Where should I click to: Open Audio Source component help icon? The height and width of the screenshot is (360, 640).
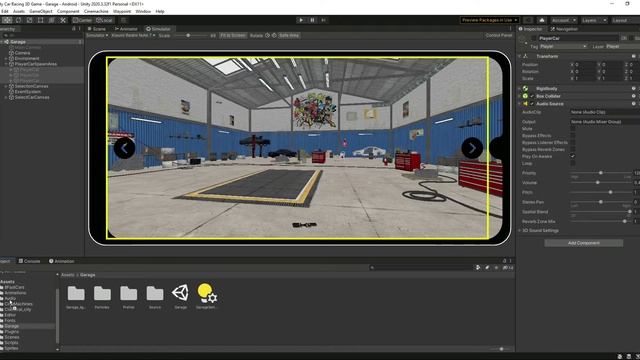(633, 104)
